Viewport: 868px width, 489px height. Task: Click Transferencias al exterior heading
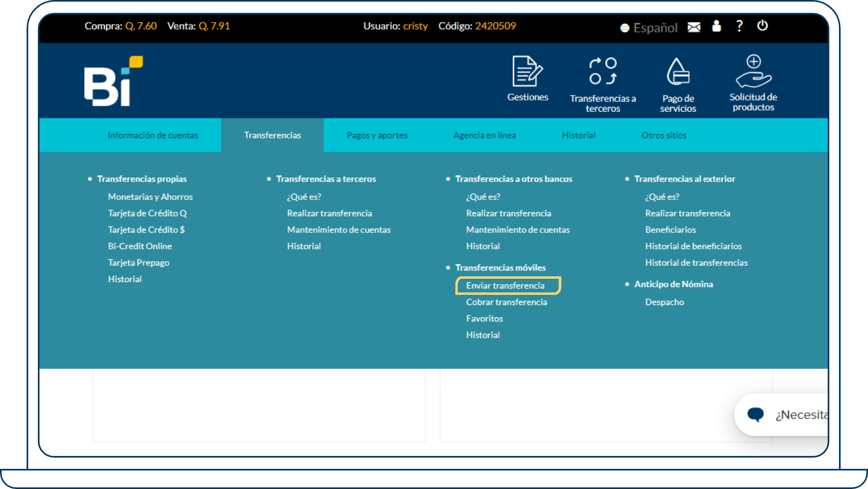(x=685, y=179)
